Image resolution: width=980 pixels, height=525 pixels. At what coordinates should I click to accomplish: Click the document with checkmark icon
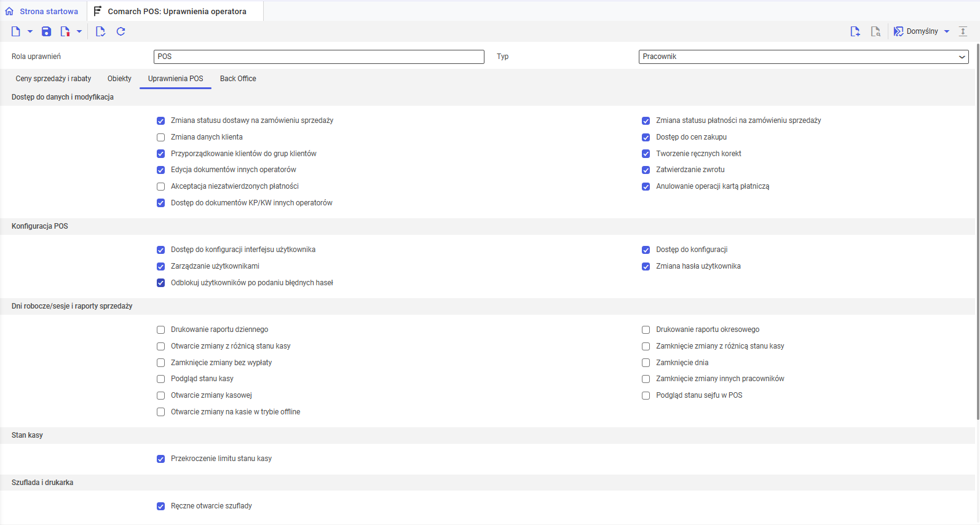100,31
